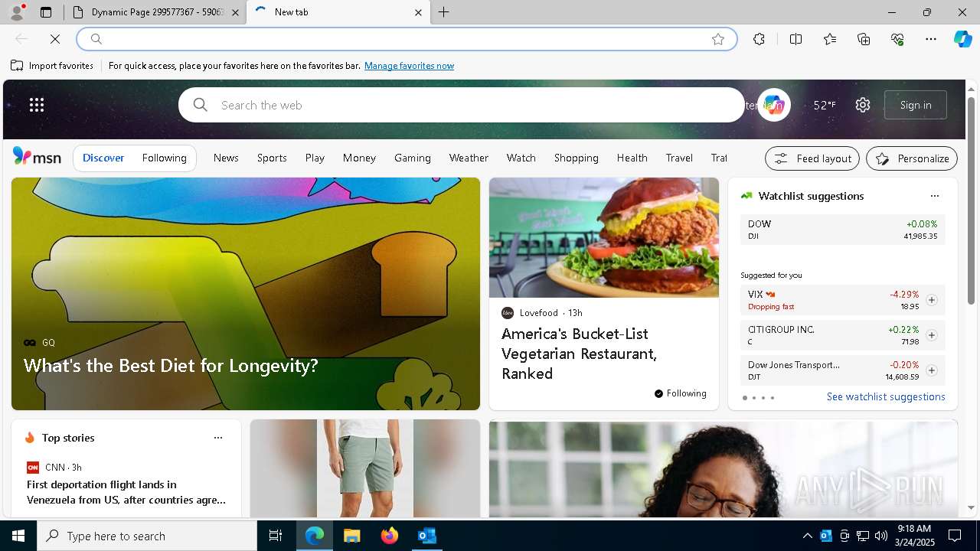The width and height of the screenshot is (980, 551).
Task: Click the msn logo
Action: (37, 157)
